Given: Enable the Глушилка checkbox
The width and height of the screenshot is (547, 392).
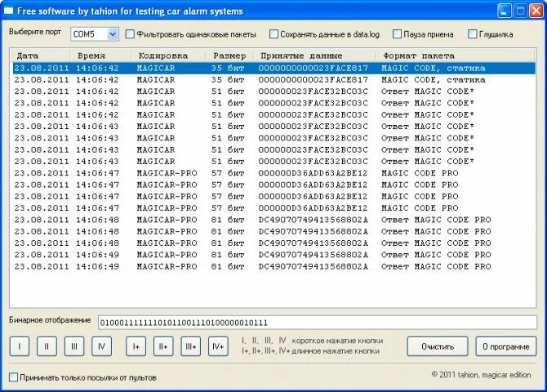Looking at the screenshot, I should click(472, 33).
